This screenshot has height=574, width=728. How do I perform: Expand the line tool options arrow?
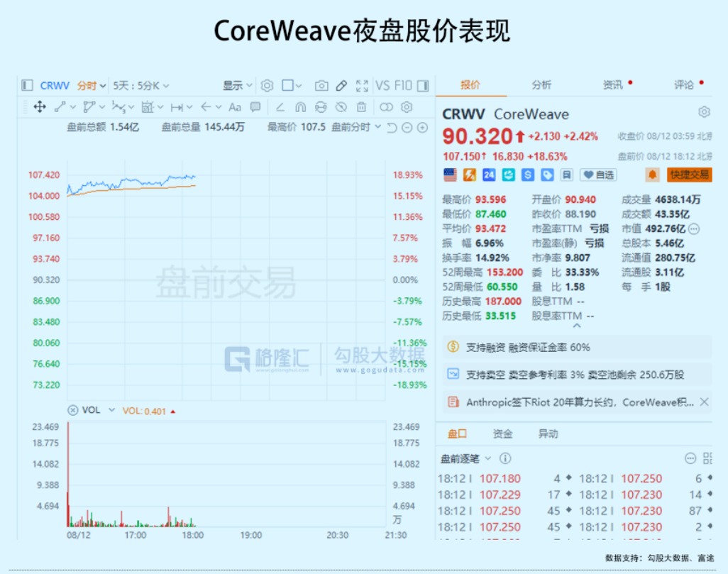click(73, 107)
